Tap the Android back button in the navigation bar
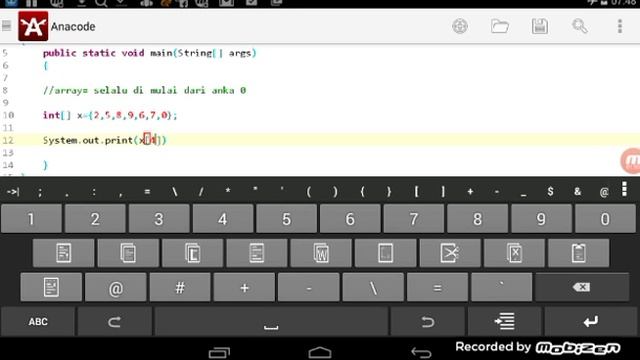This screenshot has height=360, width=640. (x=421, y=352)
